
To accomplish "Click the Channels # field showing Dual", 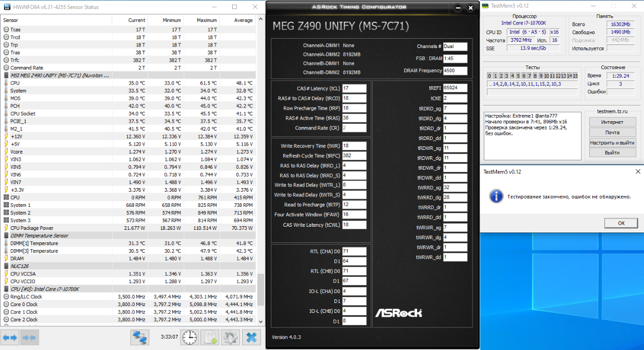I will click(455, 46).
